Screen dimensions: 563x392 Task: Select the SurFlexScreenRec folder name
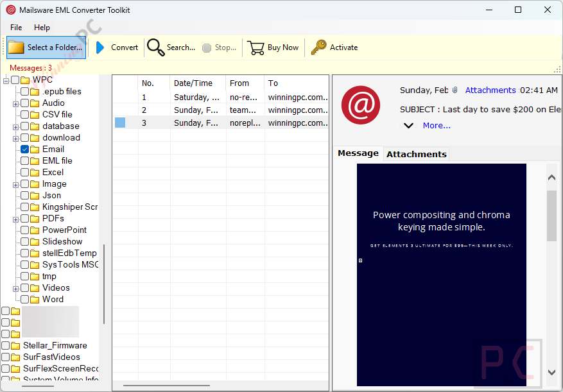tap(61, 369)
